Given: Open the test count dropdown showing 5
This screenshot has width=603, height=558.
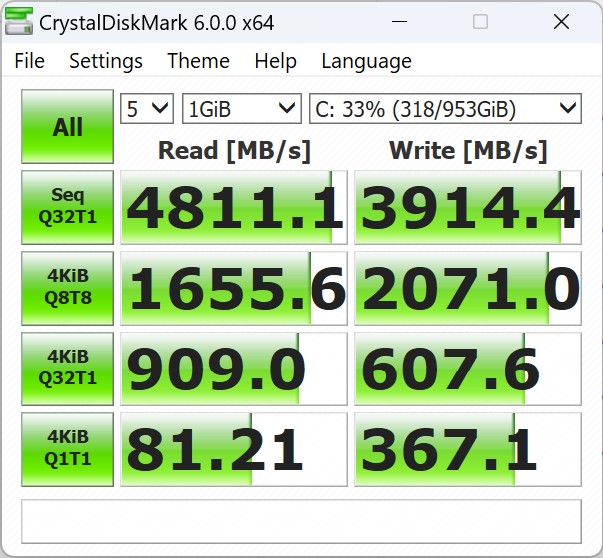Looking at the screenshot, I should [147, 109].
